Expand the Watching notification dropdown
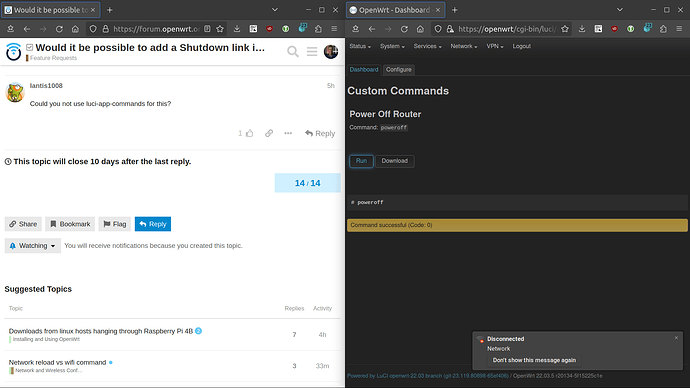 [33, 245]
